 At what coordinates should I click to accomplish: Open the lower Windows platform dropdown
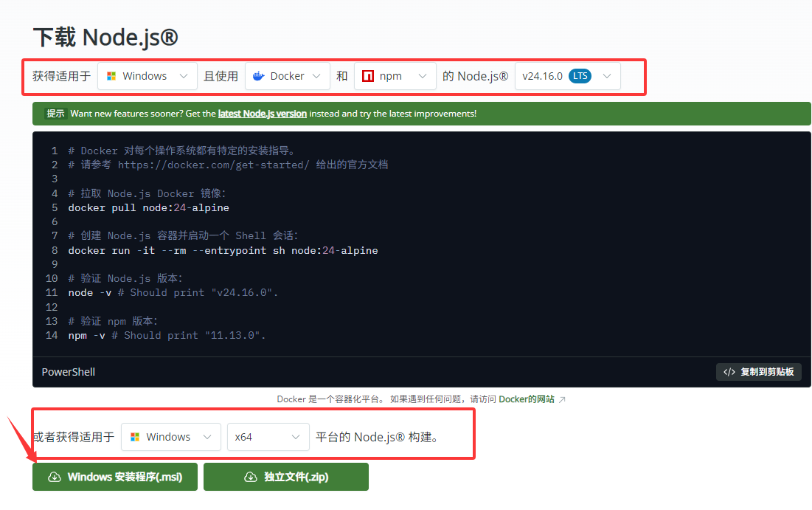tap(171, 437)
